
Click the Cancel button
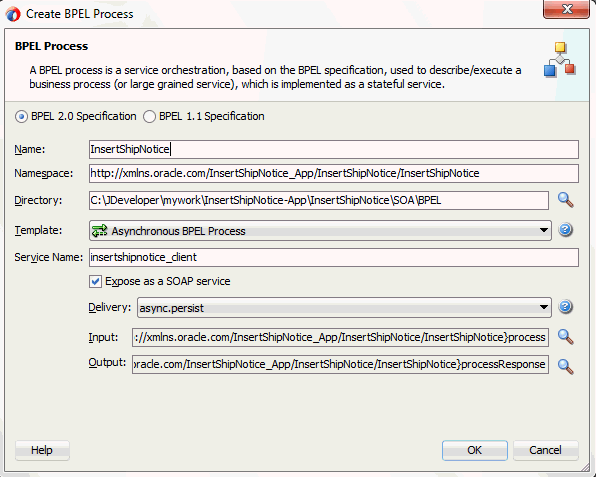tap(545, 450)
